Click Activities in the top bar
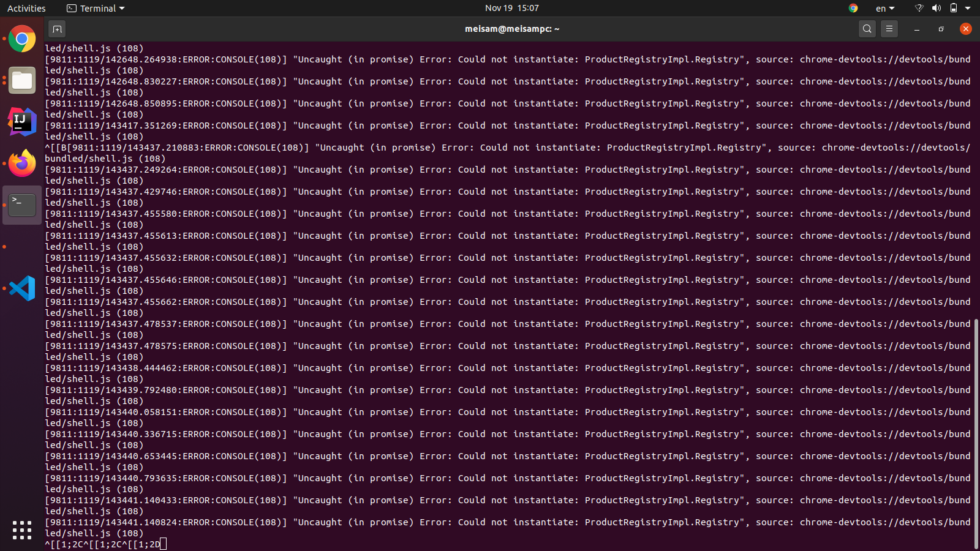This screenshot has width=980, height=551. tap(26, 8)
